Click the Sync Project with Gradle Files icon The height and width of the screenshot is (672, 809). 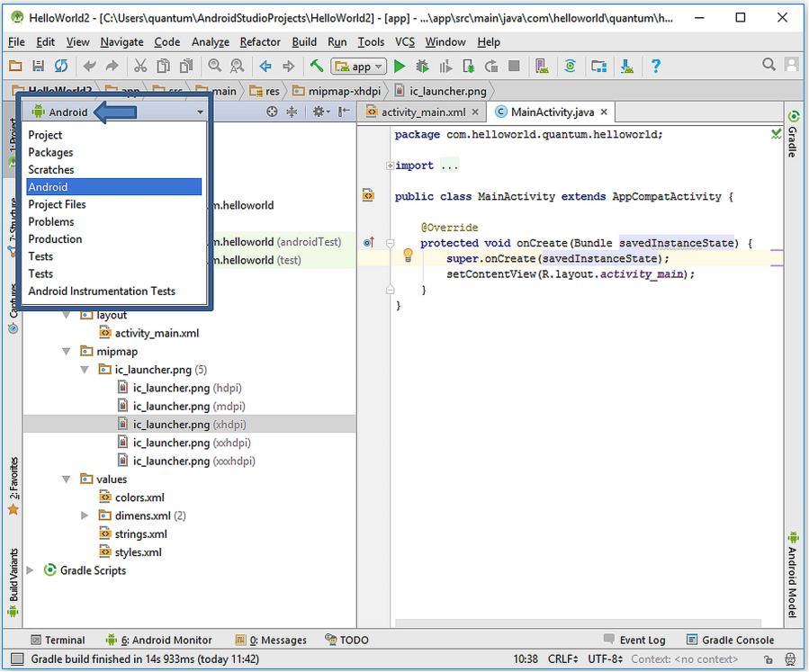[x=571, y=66]
